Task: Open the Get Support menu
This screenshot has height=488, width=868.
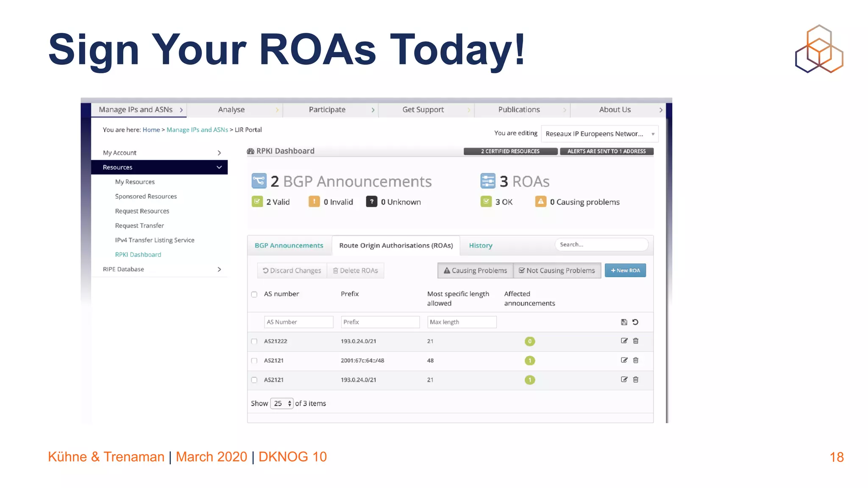Action: [426, 110]
